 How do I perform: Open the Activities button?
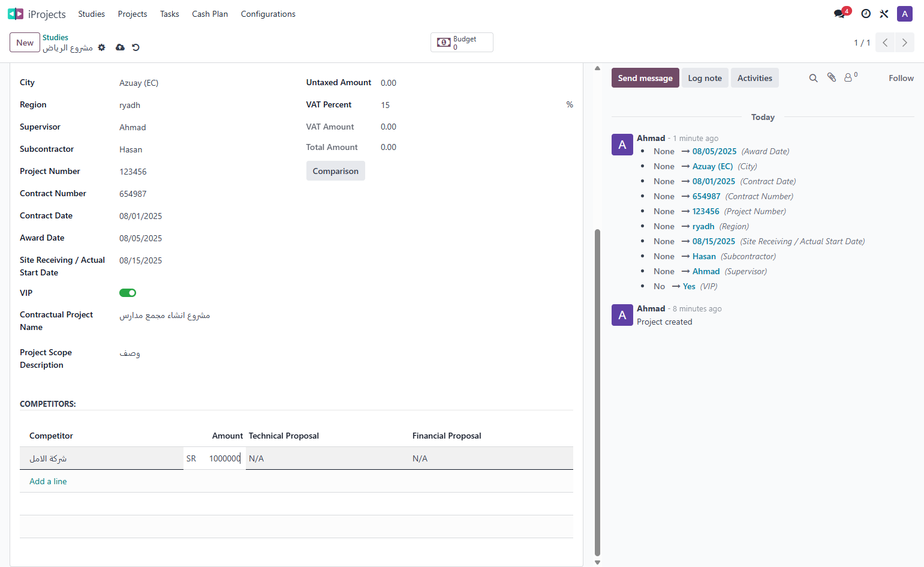[x=754, y=78]
